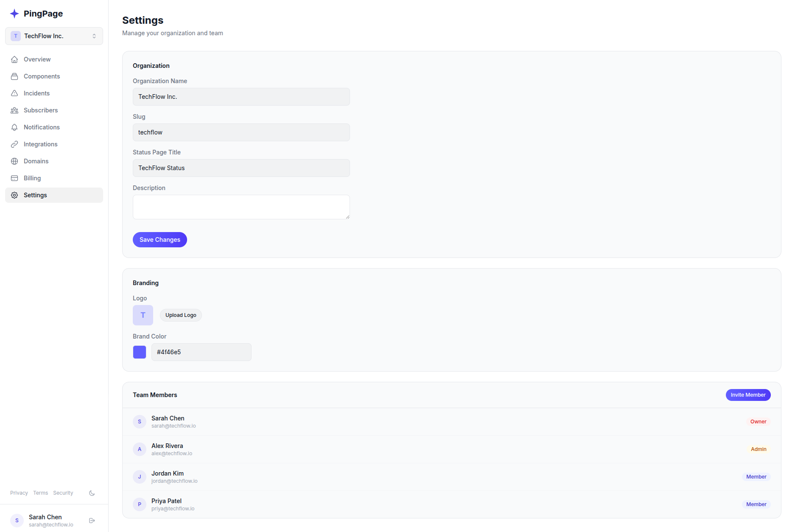
Task: Open the Terms link
Action: [41, 493]
